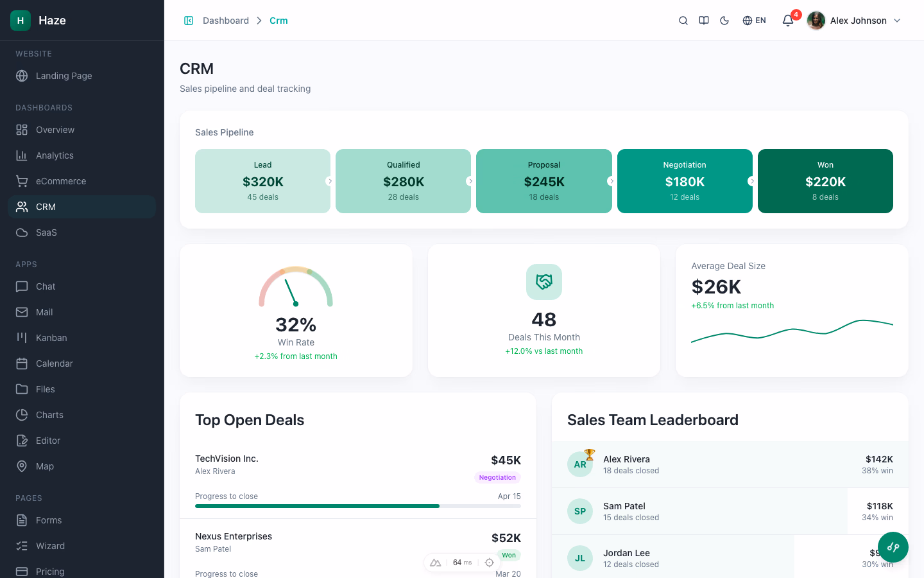The image size is (924, 578).
Task: Toggle dark mode with the moon icon
Action: (724, 21)
